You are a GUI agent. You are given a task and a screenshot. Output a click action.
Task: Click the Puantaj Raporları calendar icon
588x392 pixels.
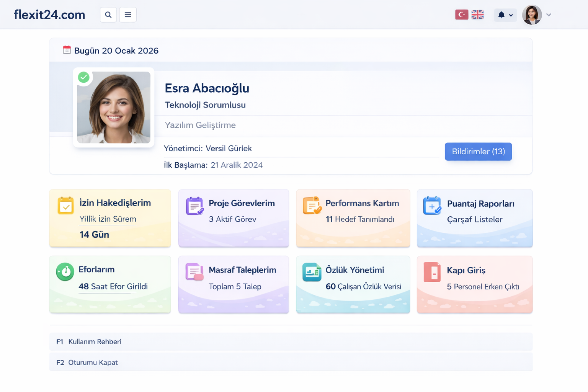point(432,206)
